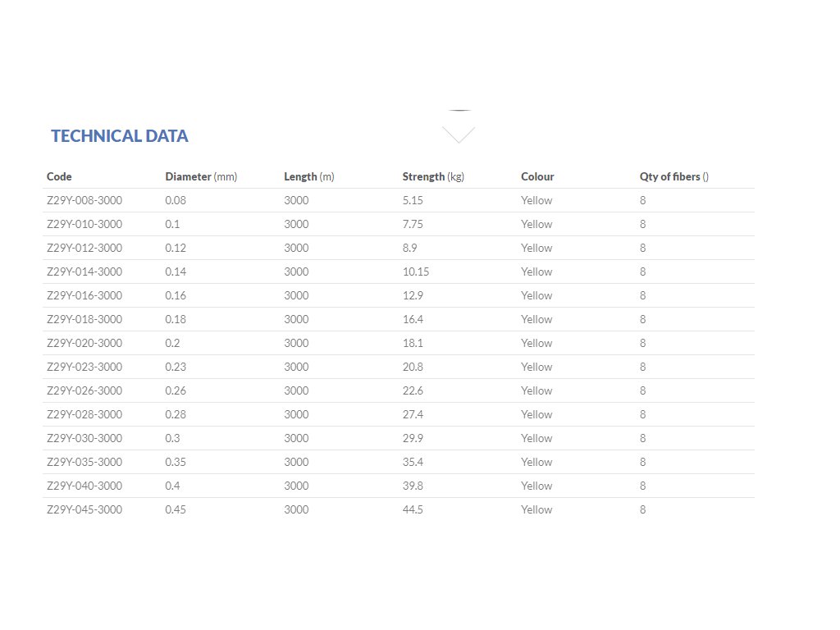This screenshot has height=630, width=840.
Task: Click the TECHNICAL DATA heading
Action: [x=120, y=136]
